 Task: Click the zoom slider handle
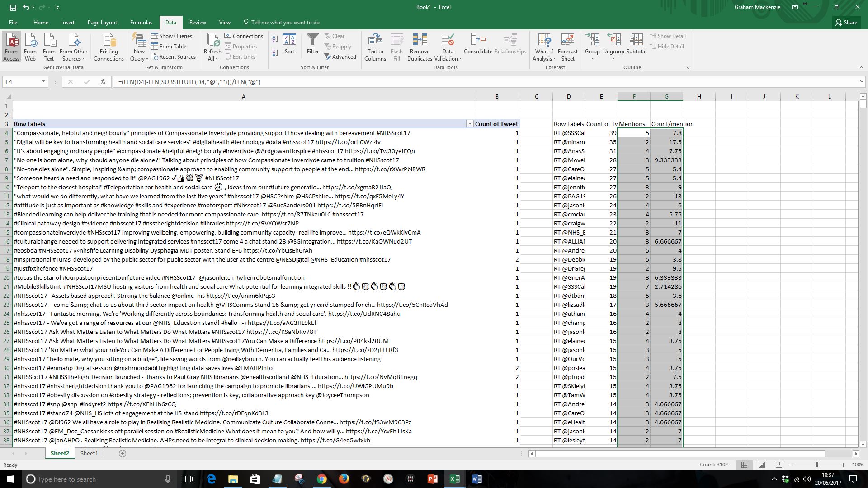(x=816, y=465)
